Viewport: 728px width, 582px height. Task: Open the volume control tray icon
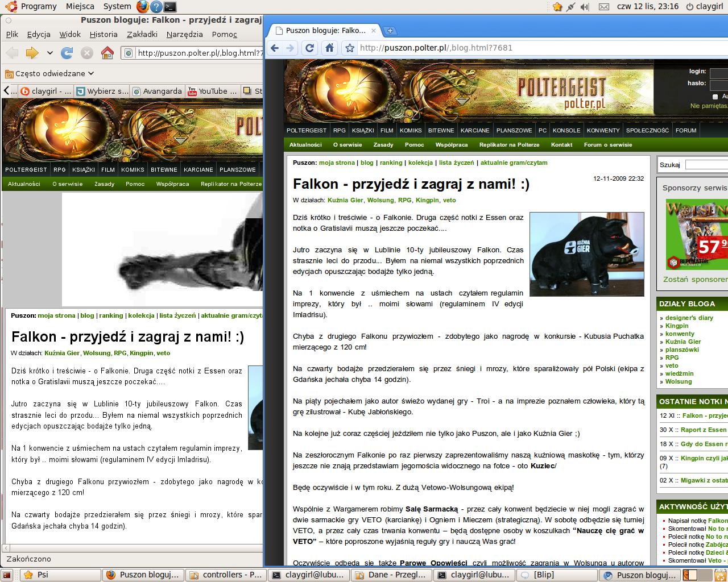pos(585,6)
